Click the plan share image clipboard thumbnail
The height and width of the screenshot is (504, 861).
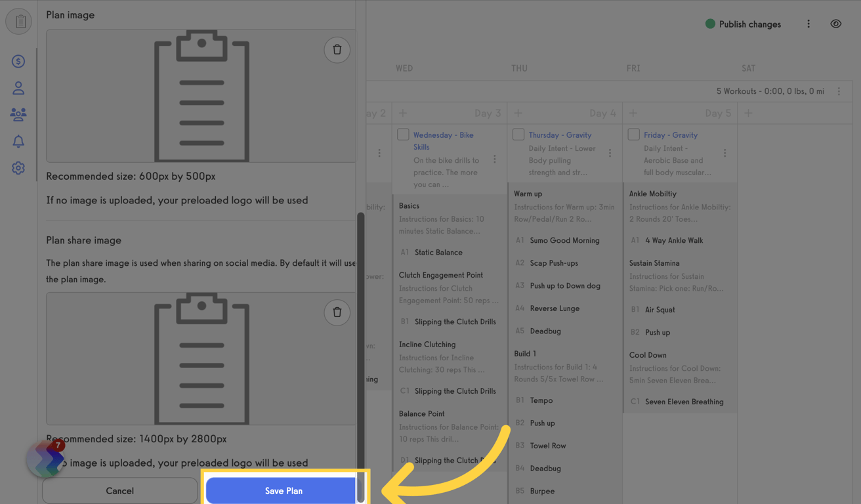point(201,358)
